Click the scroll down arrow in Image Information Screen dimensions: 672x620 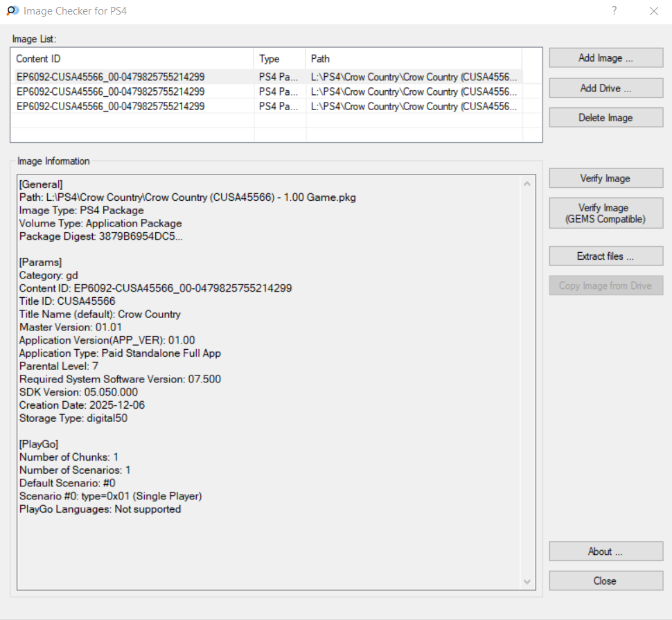click(527, 581)
